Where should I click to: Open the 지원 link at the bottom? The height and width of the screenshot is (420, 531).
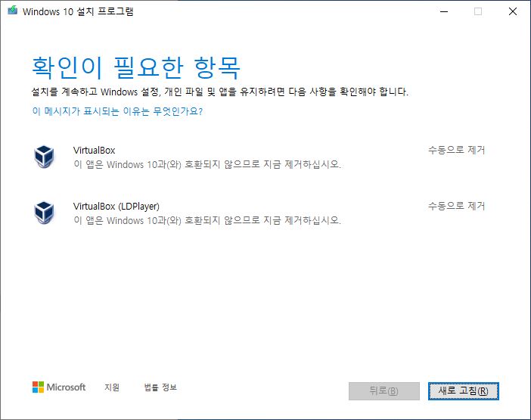(x=112, y=387)
